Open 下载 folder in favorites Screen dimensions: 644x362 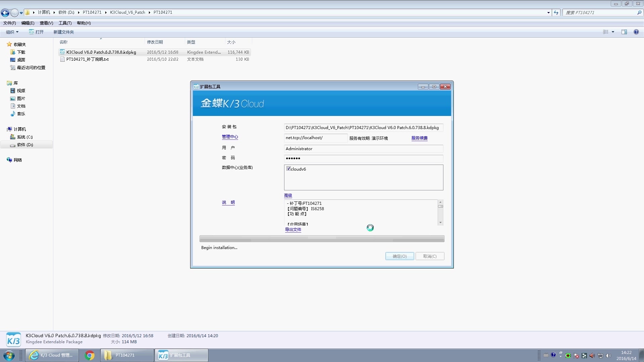tap(21, 52)
